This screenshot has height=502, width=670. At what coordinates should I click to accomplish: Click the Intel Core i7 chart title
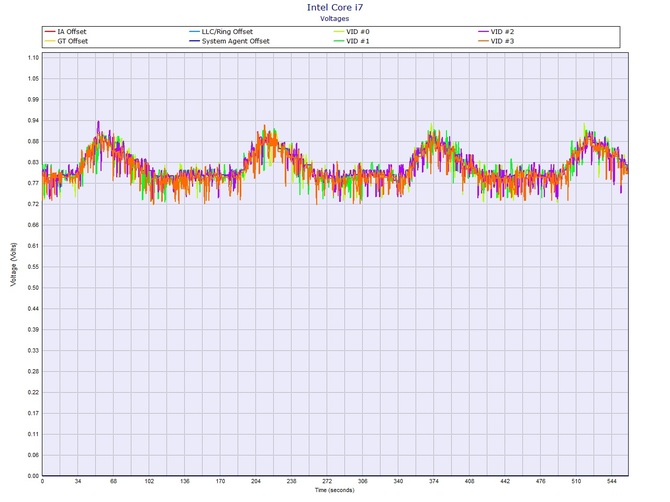[335, 7]
